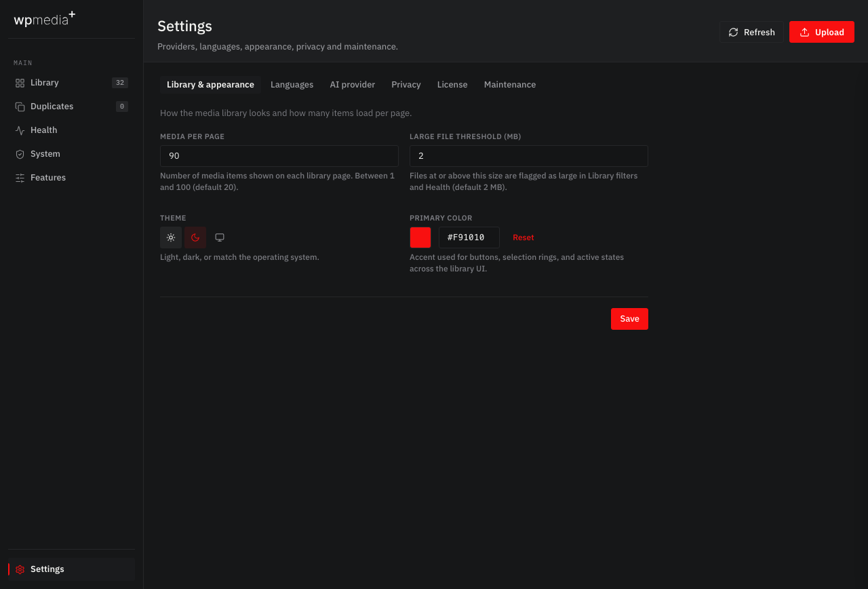
Task: Focus the Large file threshold field
Action: pyautogui.click(x=529, y=156)
